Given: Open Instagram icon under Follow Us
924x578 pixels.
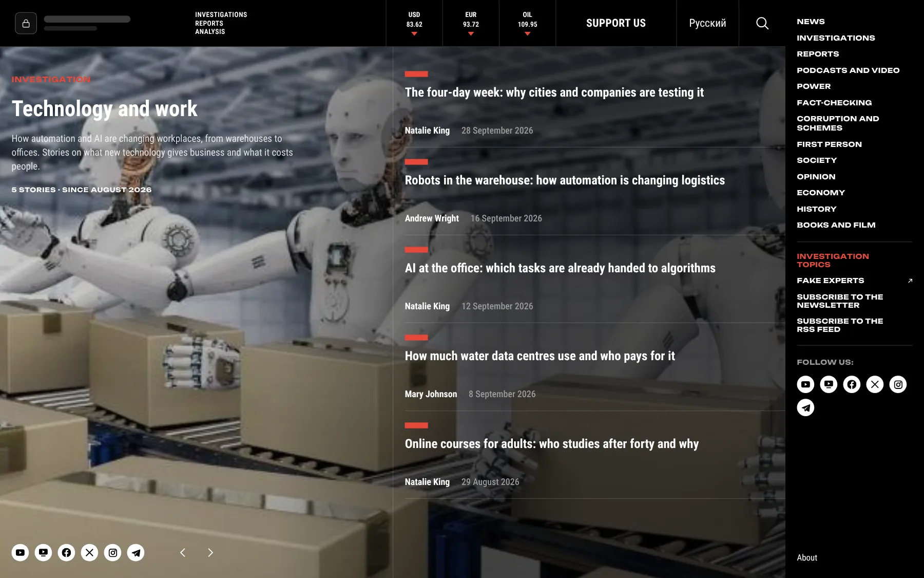Looking at the screenshot, I should click(898, 384).
